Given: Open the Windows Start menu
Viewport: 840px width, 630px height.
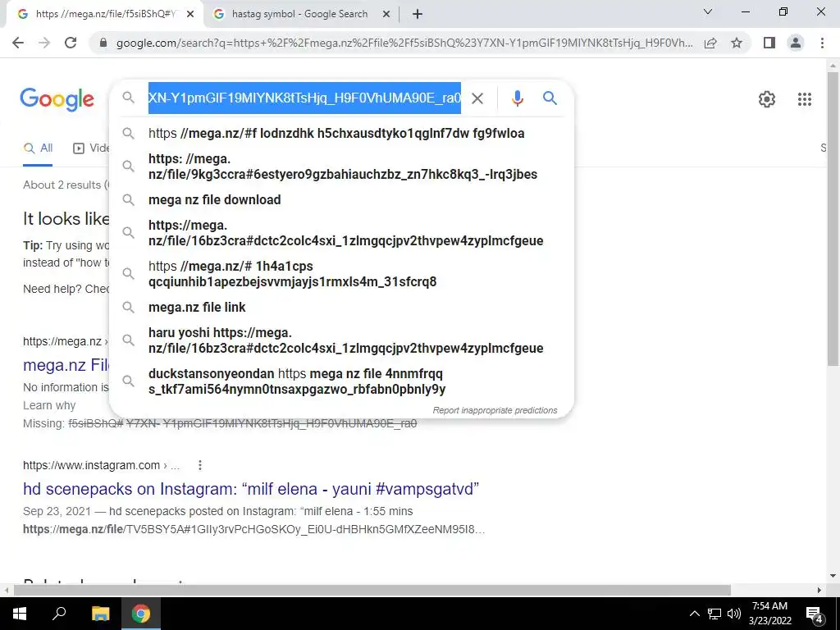Looking at the screenshot, I should point(20,614).
